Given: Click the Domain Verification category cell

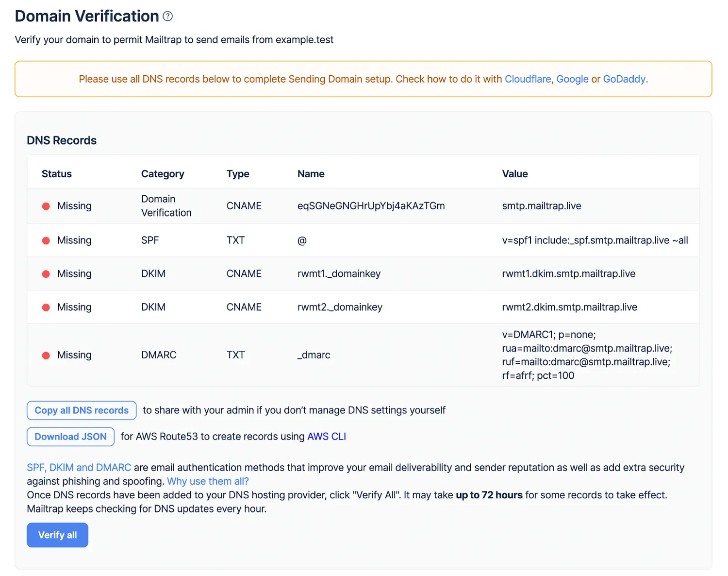Looking at the screenshot, I should pos(166,206).
